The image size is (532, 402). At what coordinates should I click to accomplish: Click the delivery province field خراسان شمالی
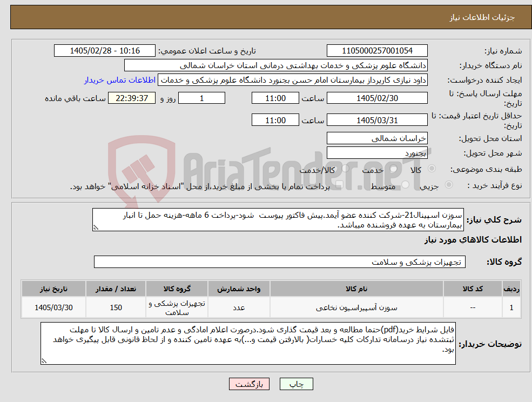[377, 138]
